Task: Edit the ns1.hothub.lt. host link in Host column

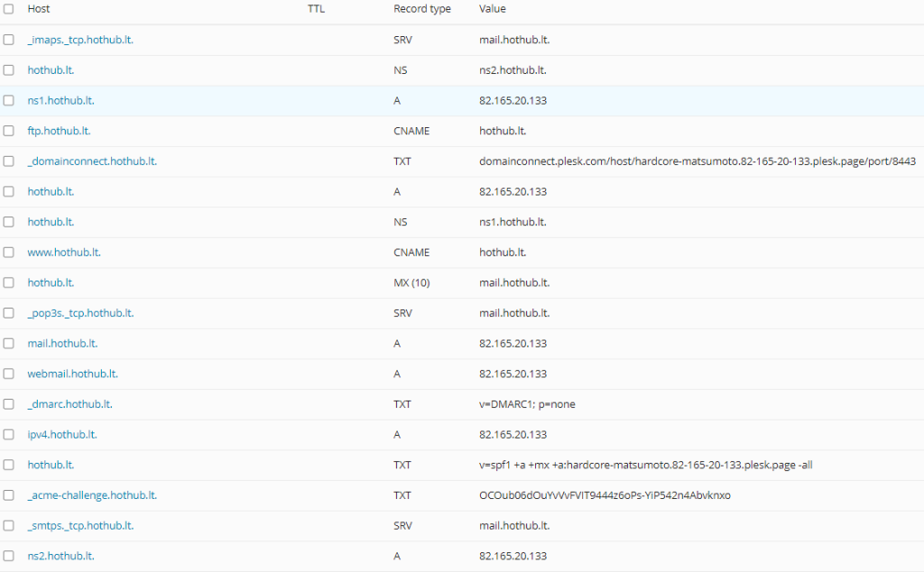Action: [x=60, y=100]
